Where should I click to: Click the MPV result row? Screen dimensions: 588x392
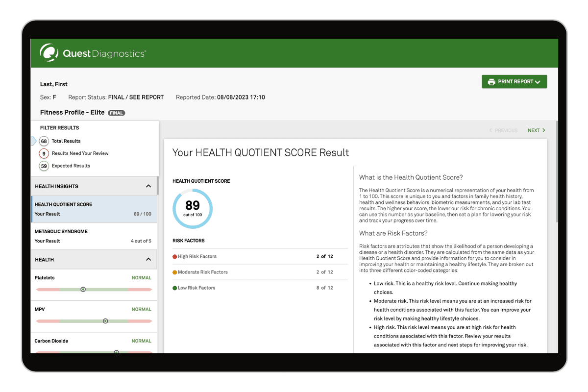pos(93,315)
